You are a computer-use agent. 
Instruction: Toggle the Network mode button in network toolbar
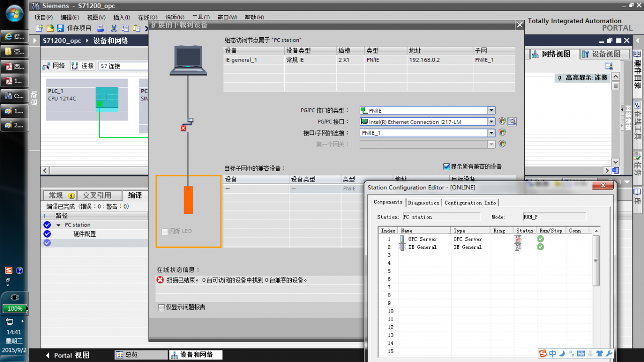coord(54,66)
